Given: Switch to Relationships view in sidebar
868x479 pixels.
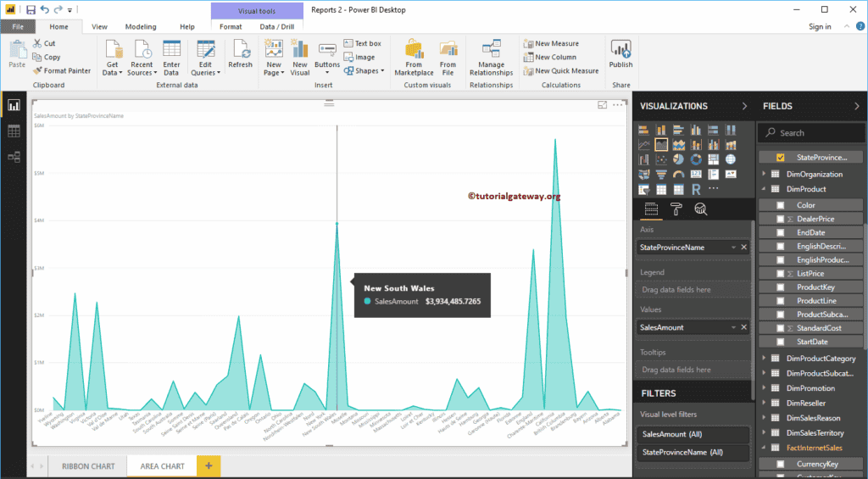Looking at the screenshot, I should pyautogui.click(x=14, y=157).
